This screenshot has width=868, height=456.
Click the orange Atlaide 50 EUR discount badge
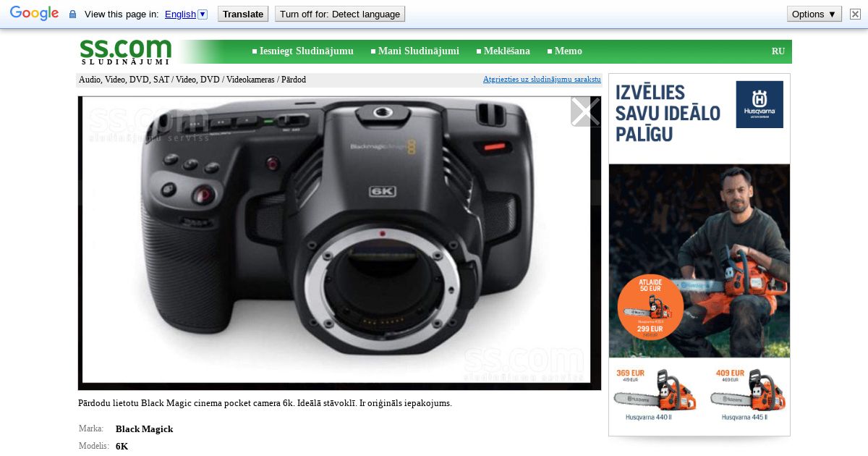[650, 308]
